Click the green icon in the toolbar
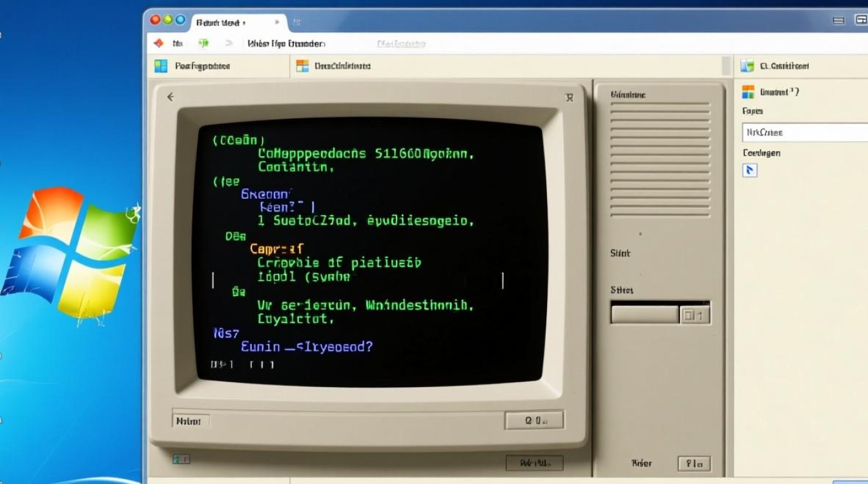 [x=203, y=43]
